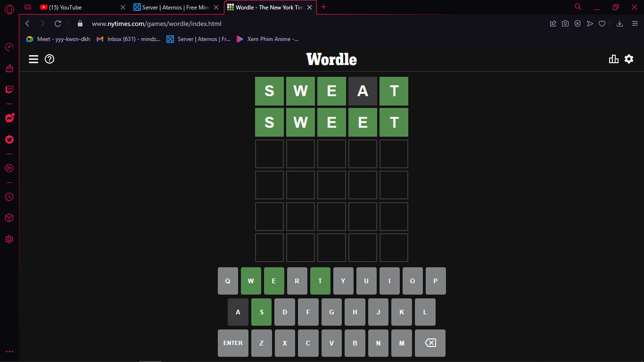Show more sidebar options three-dots icon
The image size is (644, 362).
click(9, 352)
